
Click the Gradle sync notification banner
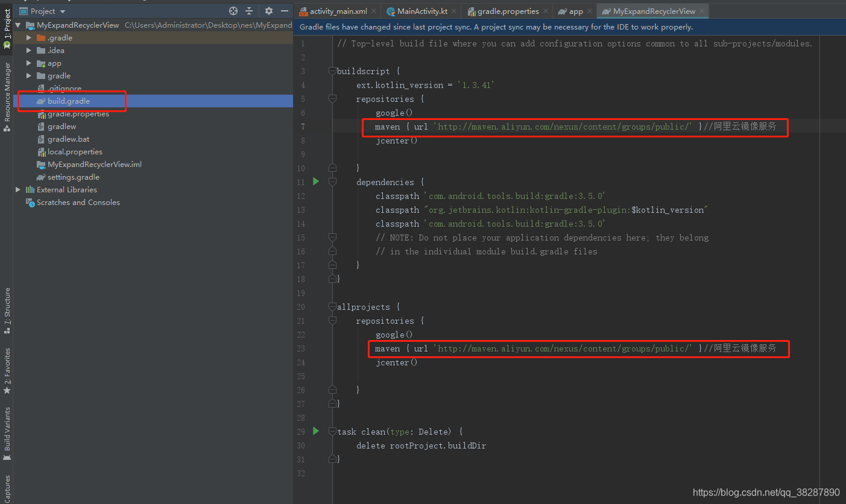(570, 27)
